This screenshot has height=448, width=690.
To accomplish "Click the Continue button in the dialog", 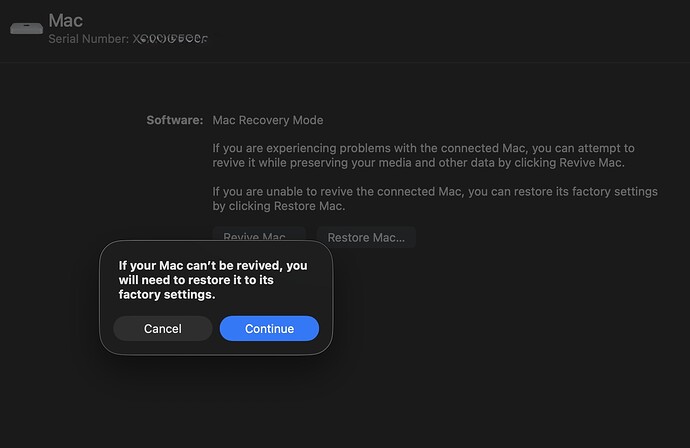I will [x=269, y=328].
